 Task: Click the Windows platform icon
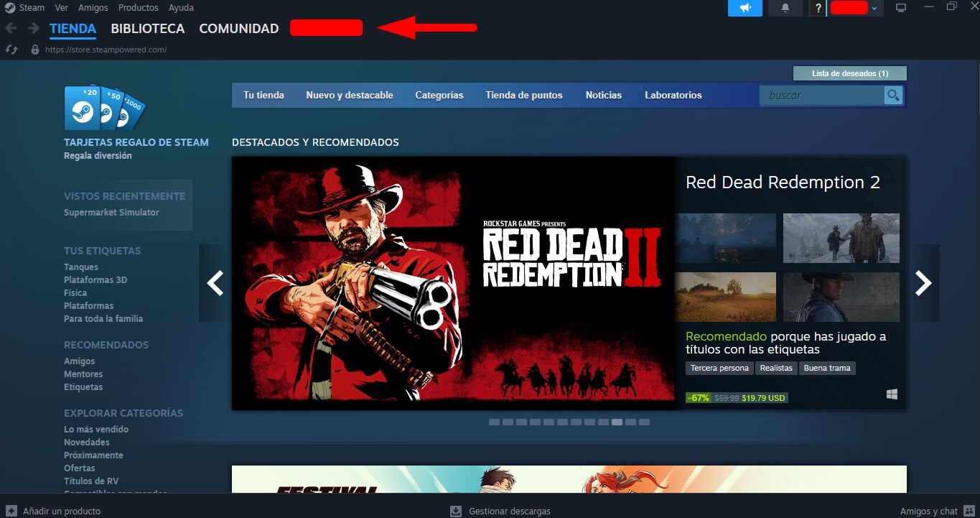coord(892,394)
